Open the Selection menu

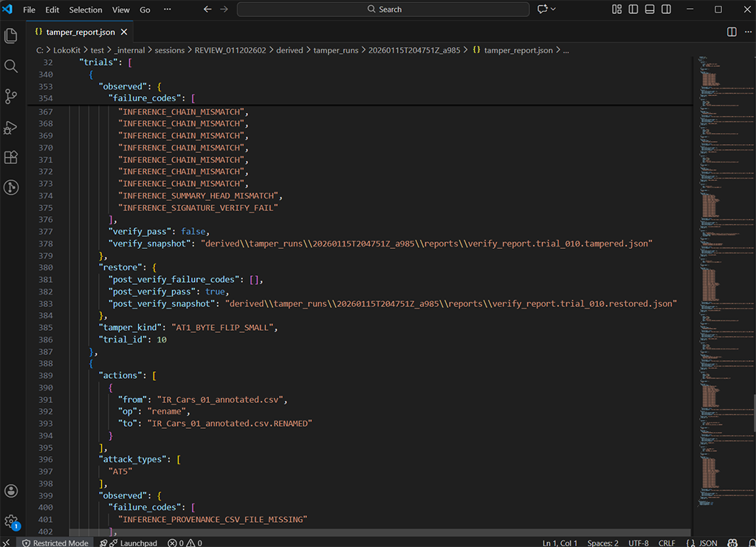click(x=86, y=10)
